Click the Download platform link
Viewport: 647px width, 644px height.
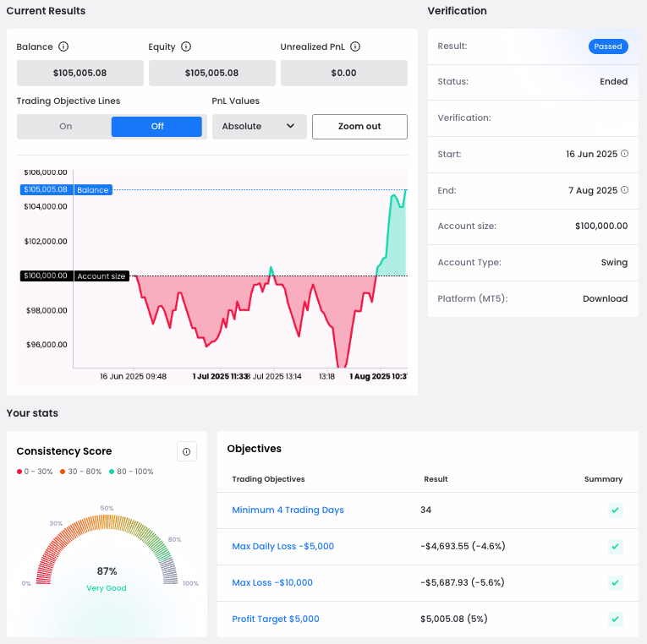(x=605, y=298)
